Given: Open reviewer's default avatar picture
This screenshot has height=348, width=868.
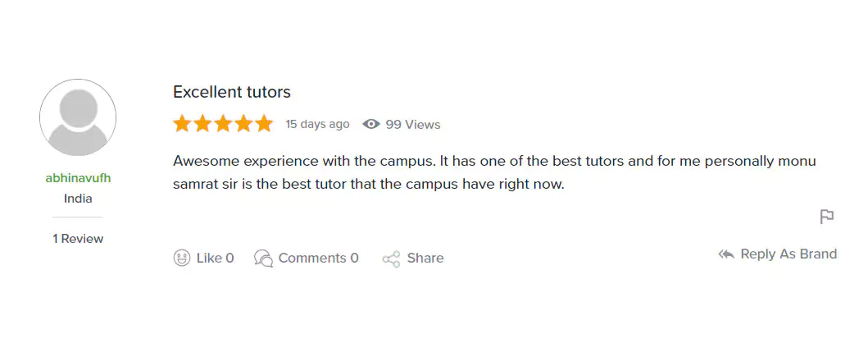Looking at the screenshot, I should click(78, 117).
